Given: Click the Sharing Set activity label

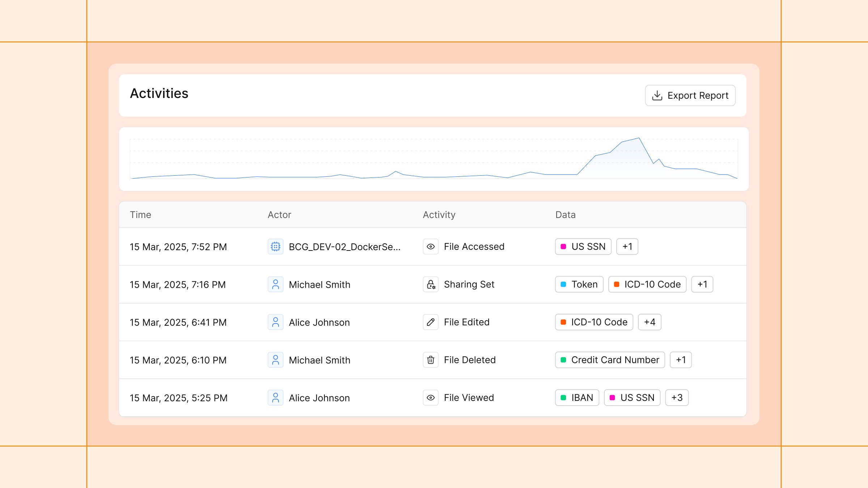Looking at the screenshot, I should tap(469, 284).
